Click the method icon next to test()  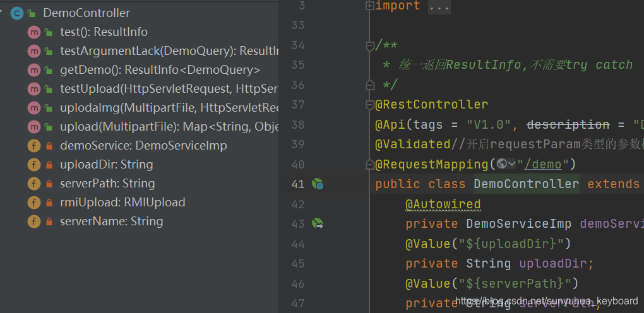pyautogui.click(x=33, y=32)
